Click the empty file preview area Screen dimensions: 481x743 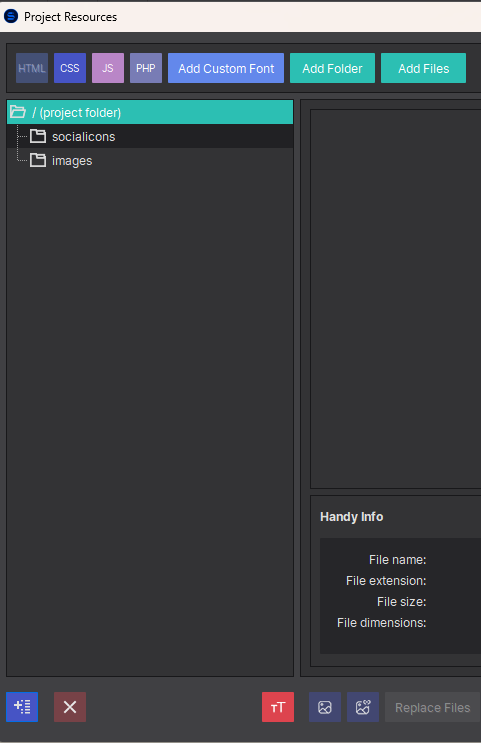(396, 299)
